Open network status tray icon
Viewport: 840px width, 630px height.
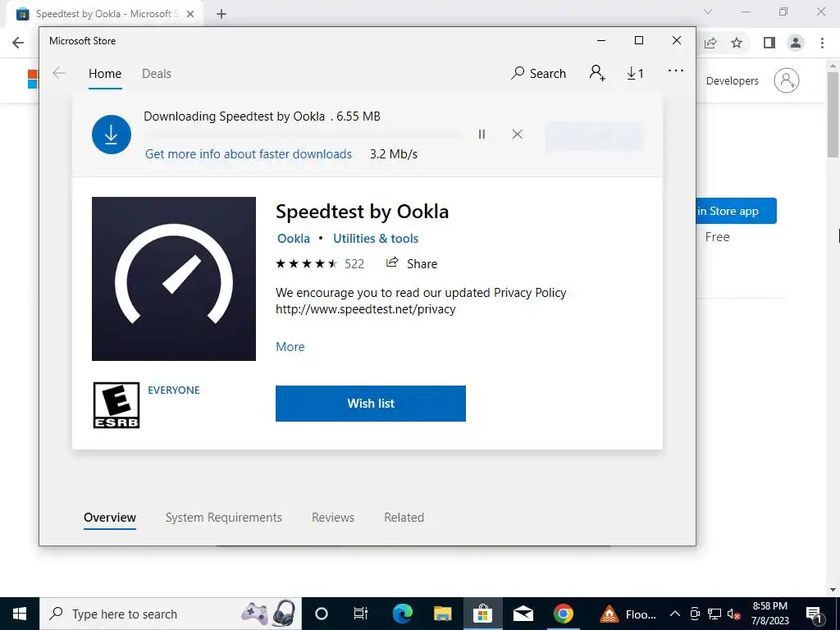(x=714, y=614)
